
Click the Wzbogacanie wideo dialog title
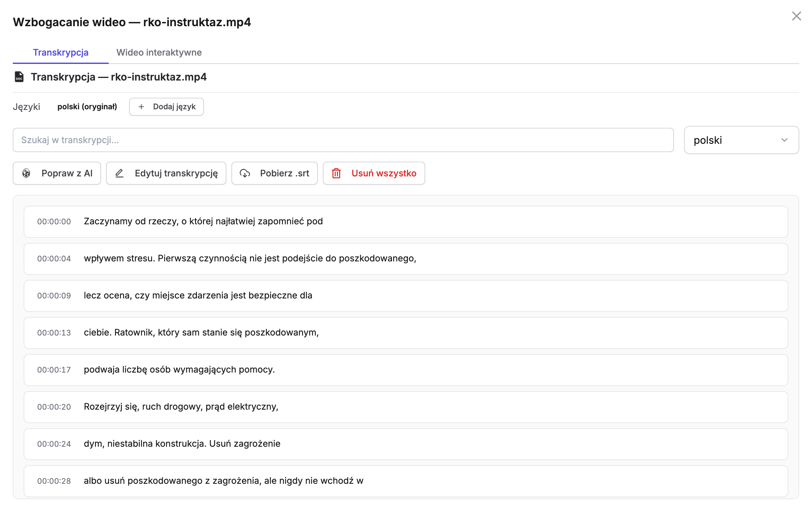pos(132,22)
